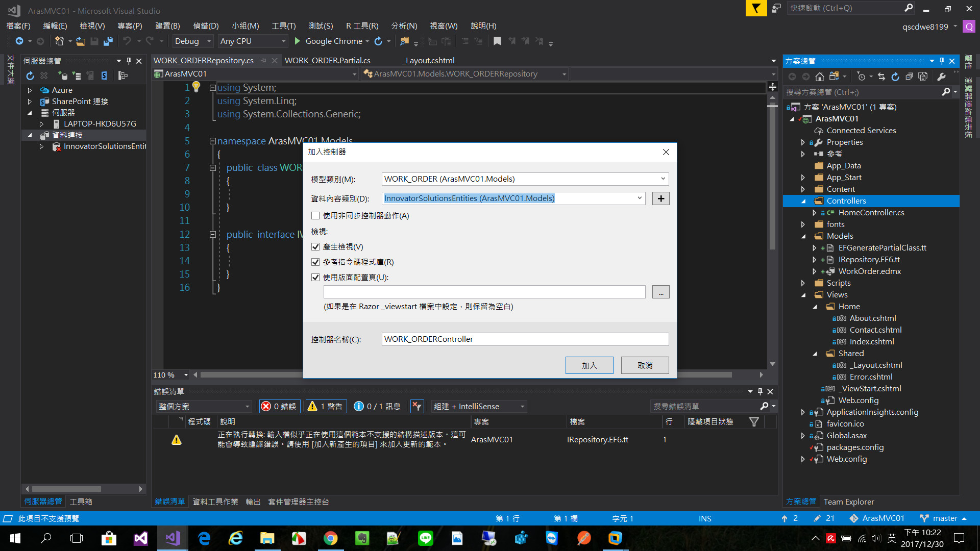Open Chrome from Windows taskbar
980x551 pixels.
click(330, 538)
